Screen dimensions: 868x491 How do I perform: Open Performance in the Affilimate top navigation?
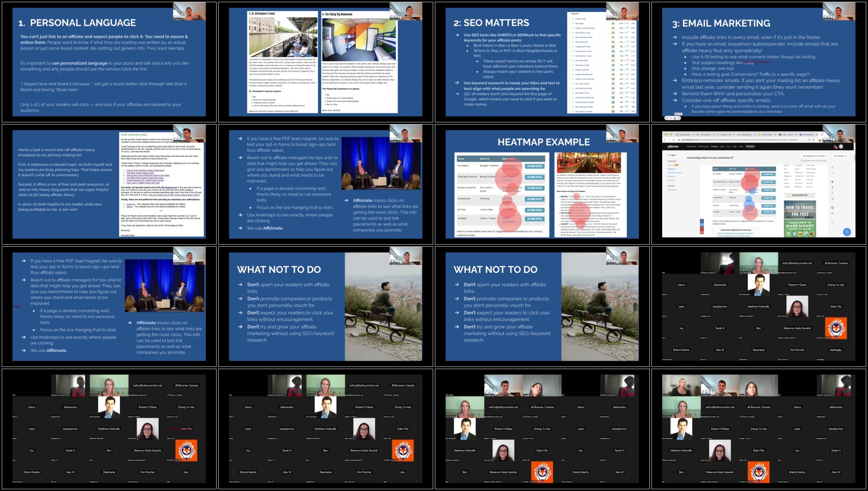click(x=703, y=146)
